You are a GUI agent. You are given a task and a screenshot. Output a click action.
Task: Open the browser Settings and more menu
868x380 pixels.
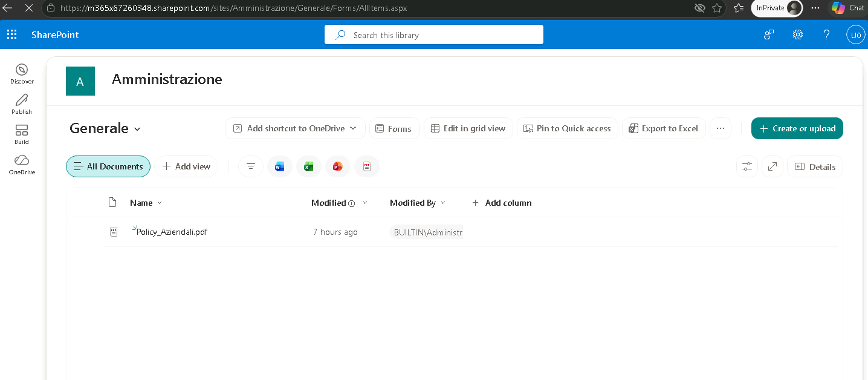(x=815, y=8)
